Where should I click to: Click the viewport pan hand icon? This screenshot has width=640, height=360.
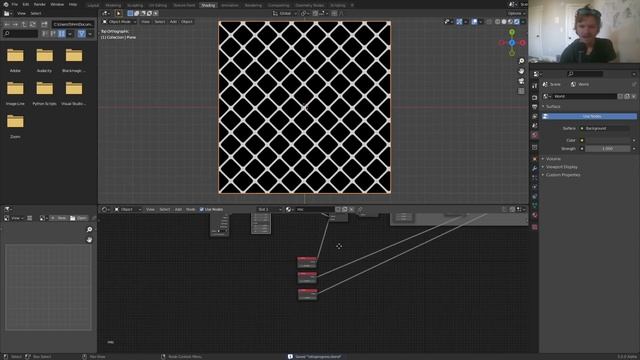(521, 71)
